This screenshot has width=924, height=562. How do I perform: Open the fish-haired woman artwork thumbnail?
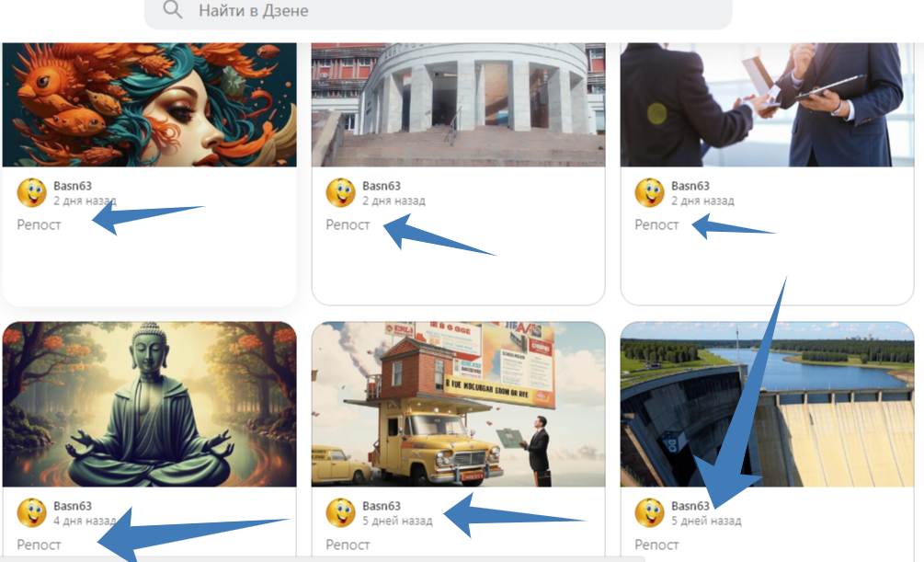[x=150, y=104]
